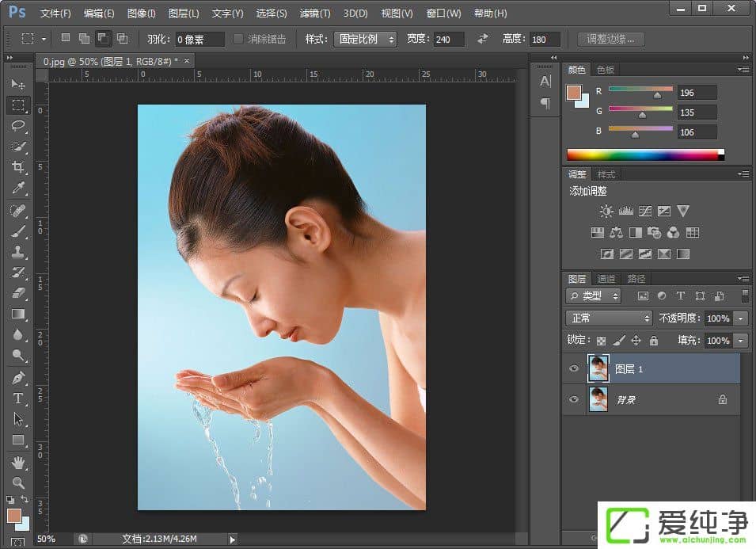This screenshot has height=549, width=756.
Task: Switch to the 路径 tab
Action: click(x=636, y=279)
